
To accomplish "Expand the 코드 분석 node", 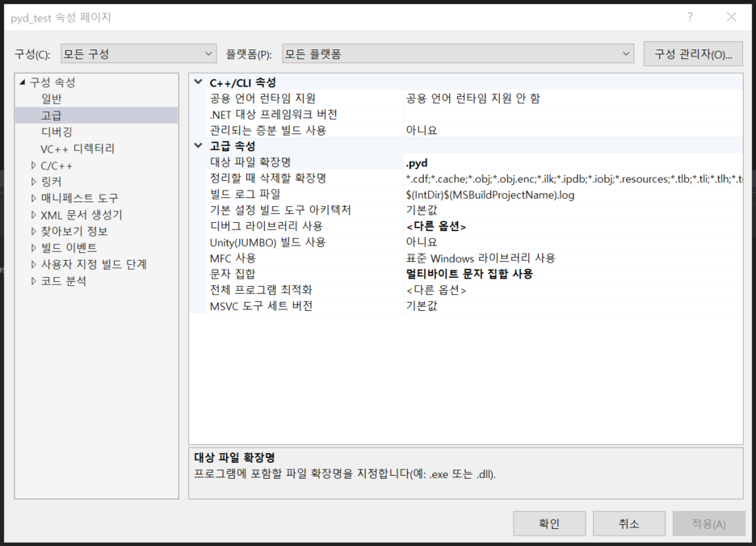I will 33,281.
